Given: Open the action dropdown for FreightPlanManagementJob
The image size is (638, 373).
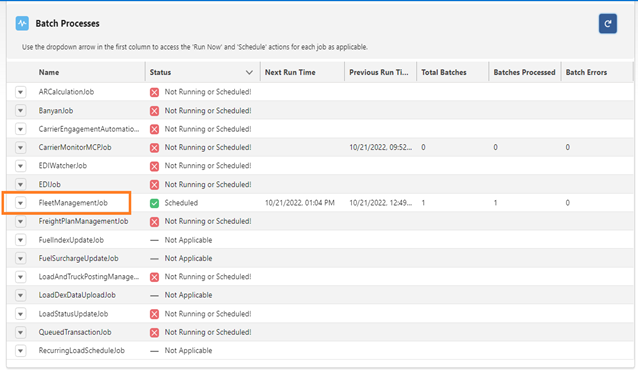Looking at the screenshot, I should (x=20, y=221).
